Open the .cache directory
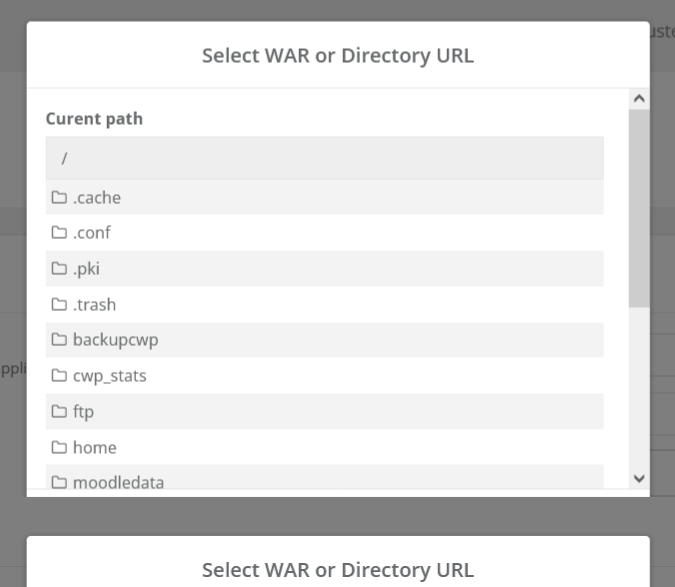The height and width of the screenshot is (587, 675). pyautogui.click(x=97, y=198)
